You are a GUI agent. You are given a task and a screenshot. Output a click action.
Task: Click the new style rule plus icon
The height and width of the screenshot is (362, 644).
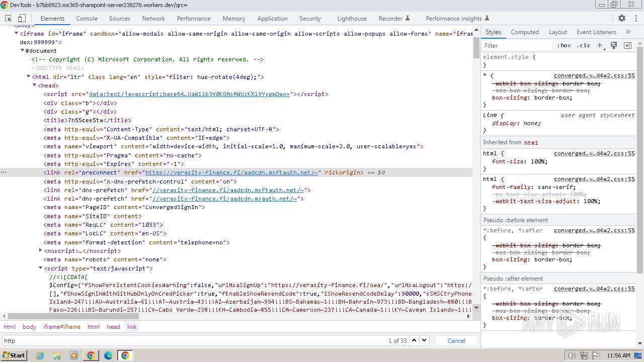coord(600,45)
